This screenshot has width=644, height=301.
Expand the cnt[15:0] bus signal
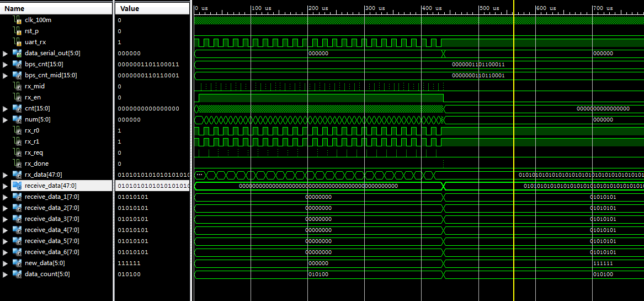(6, 108)
